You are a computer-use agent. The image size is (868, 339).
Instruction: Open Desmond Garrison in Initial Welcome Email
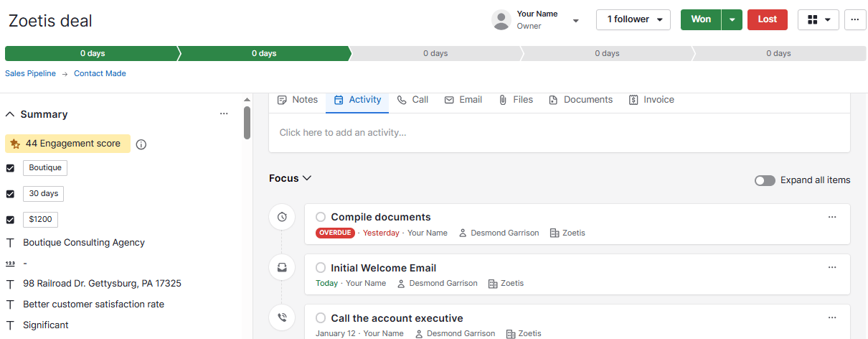pyautogui.click(x=443, y=284)
